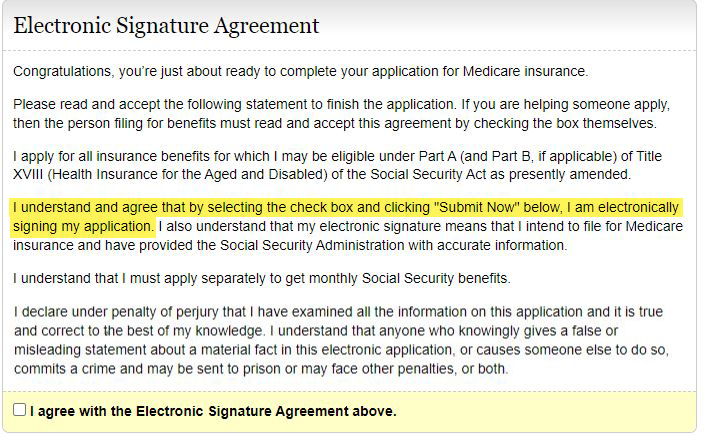The image size is (706, 435).
Task: Click the "apply separately" Social Security benefits sentence
Action: tap(262, 278)
